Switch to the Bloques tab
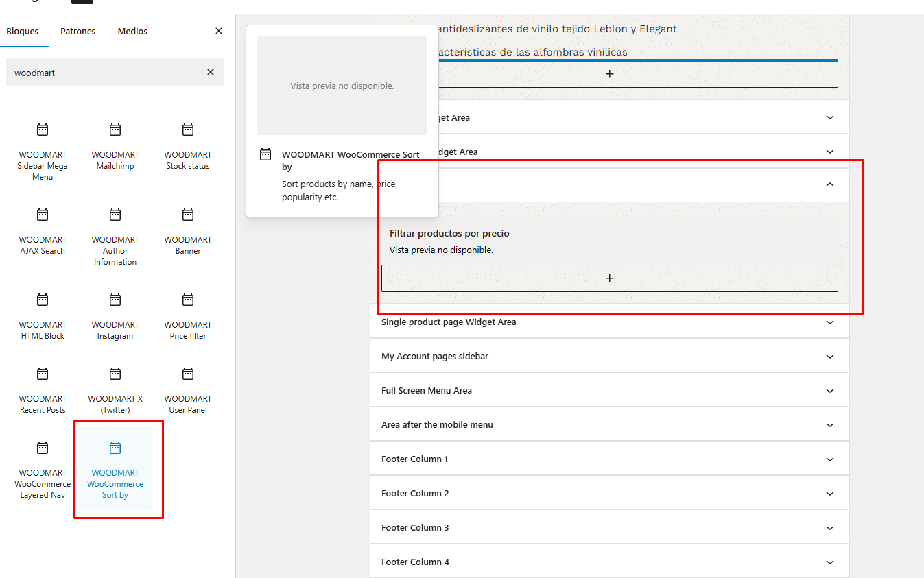This screenshot has width=924, height=578. (x=23, y=31)
